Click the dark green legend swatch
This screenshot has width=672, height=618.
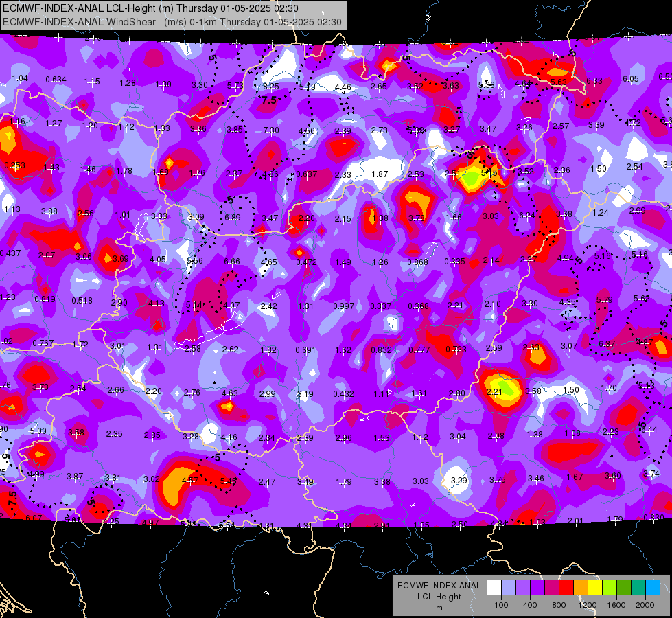(x=623, y=588)
